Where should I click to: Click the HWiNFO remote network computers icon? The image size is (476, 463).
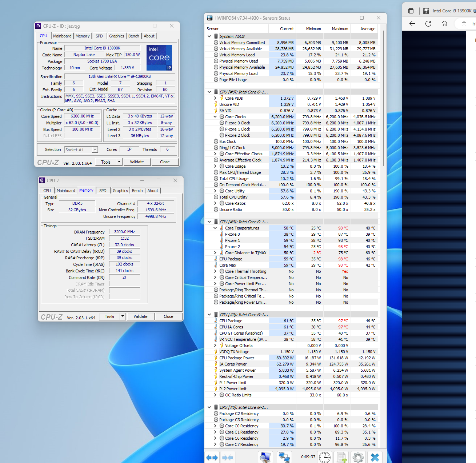(x=284, y=457)
